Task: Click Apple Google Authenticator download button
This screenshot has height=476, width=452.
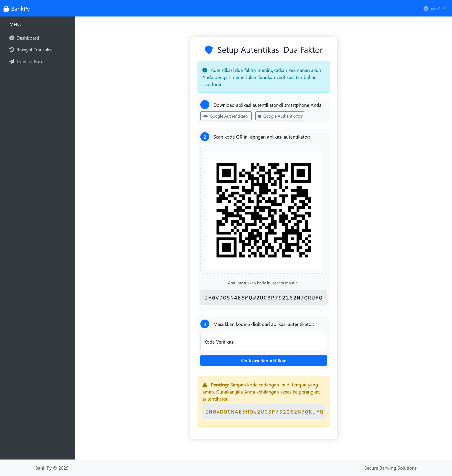Action: point(280,116)
